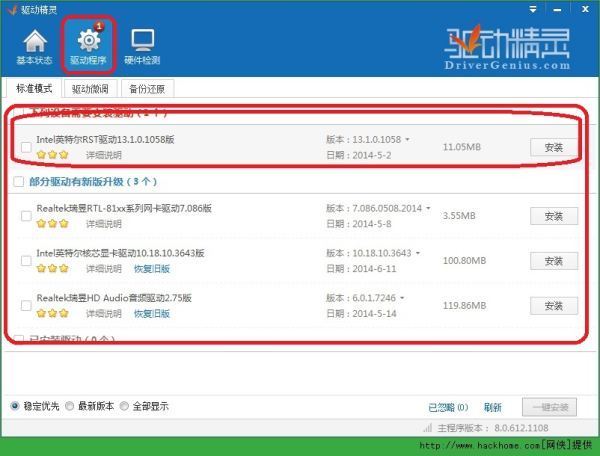600x456 pixels.
Task: Open the title bar dropdown menu icon
Action: tap(533, 9)
